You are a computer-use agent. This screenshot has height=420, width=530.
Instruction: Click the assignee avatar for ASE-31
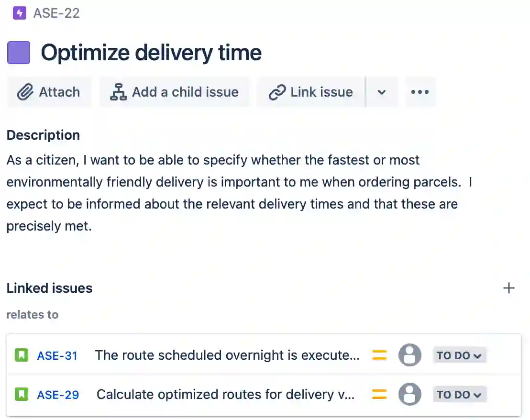tap(410, 355)
